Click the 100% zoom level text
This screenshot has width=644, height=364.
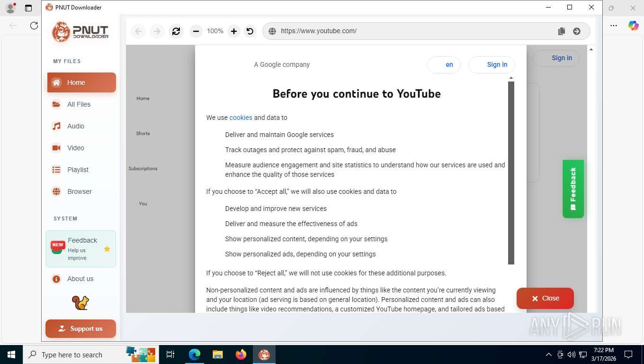point(215,31)
